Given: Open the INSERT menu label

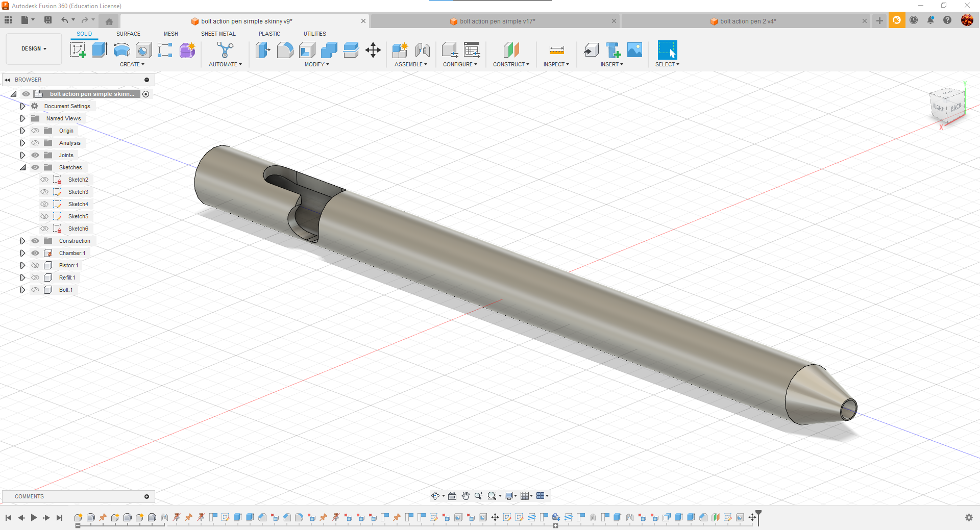Looking at the screenshot, I should pos(612,64).
